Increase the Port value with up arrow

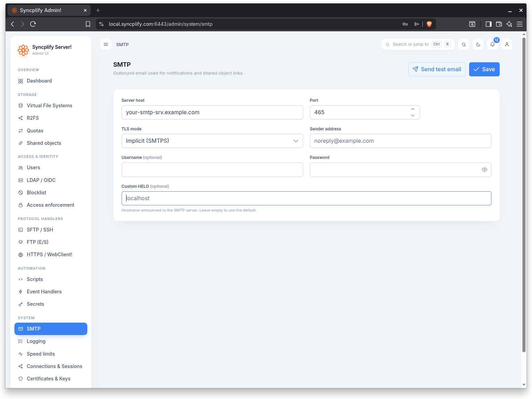coord(413,109)
